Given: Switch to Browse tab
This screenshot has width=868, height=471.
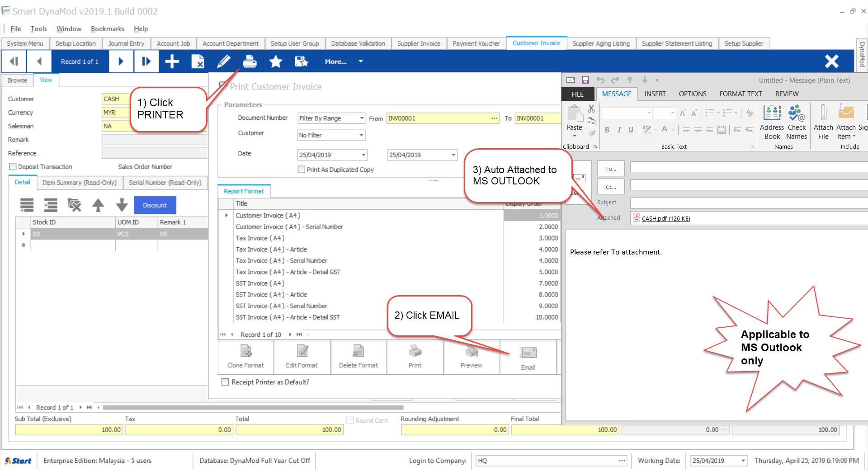Looking at the screenshot, I should tap(17, 80).
